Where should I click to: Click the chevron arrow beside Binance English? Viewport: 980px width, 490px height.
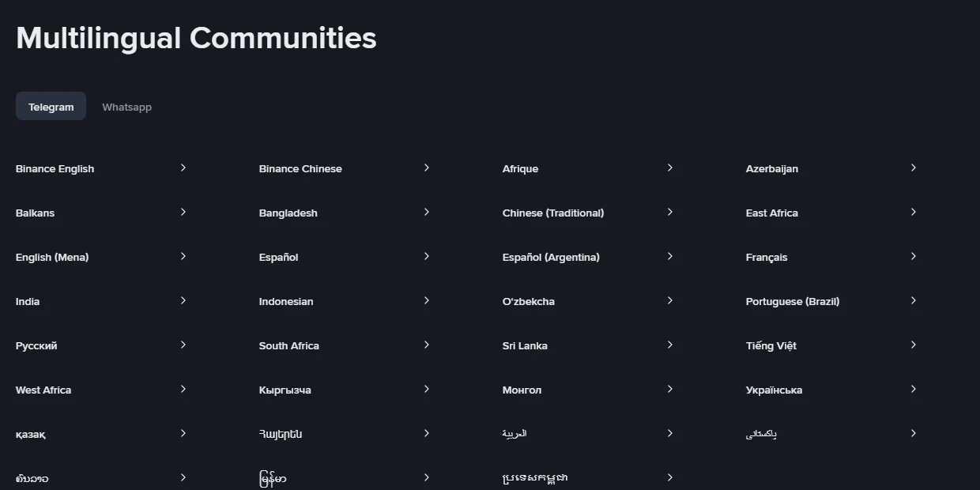coord(183,168)
